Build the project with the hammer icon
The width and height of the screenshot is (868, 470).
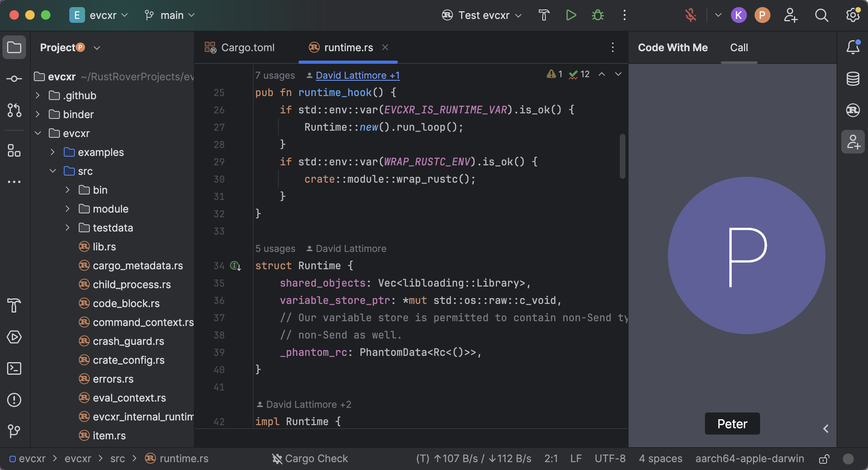point(544,15)
